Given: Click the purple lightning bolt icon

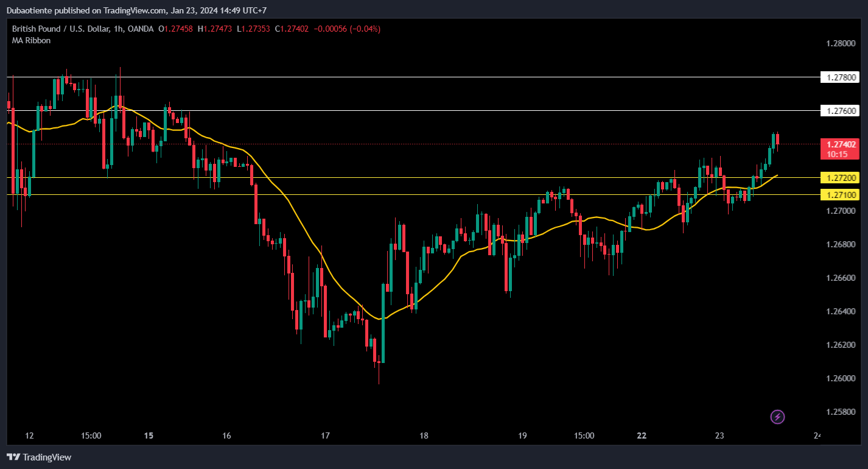Looking at the screenshot, I should [777, 417].
